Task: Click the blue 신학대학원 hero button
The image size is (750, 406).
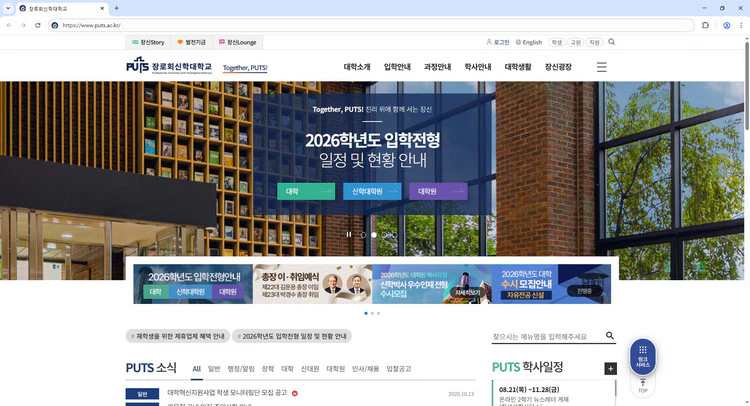Action: pyautogui.click(x=372, y=191)
